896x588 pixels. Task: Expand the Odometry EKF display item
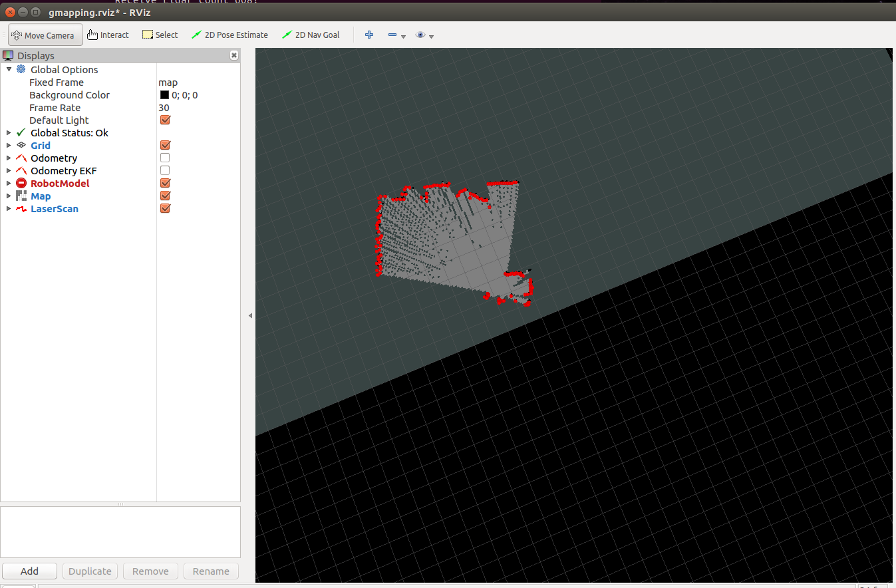[x=9, y=171]
